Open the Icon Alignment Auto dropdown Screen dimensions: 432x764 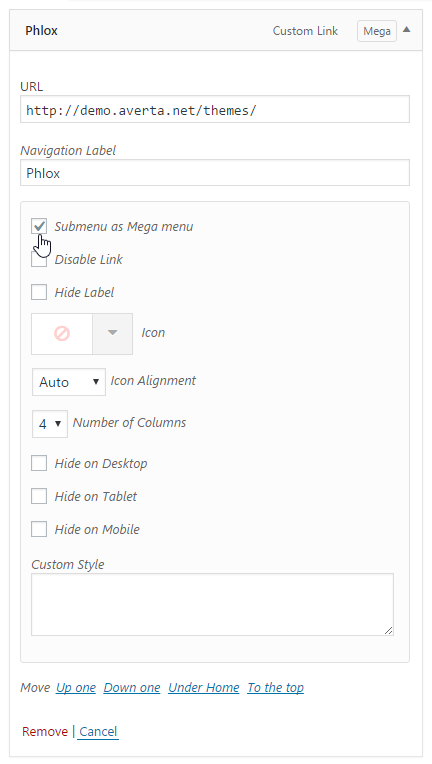pyautogui.click(x=69, y=382)
